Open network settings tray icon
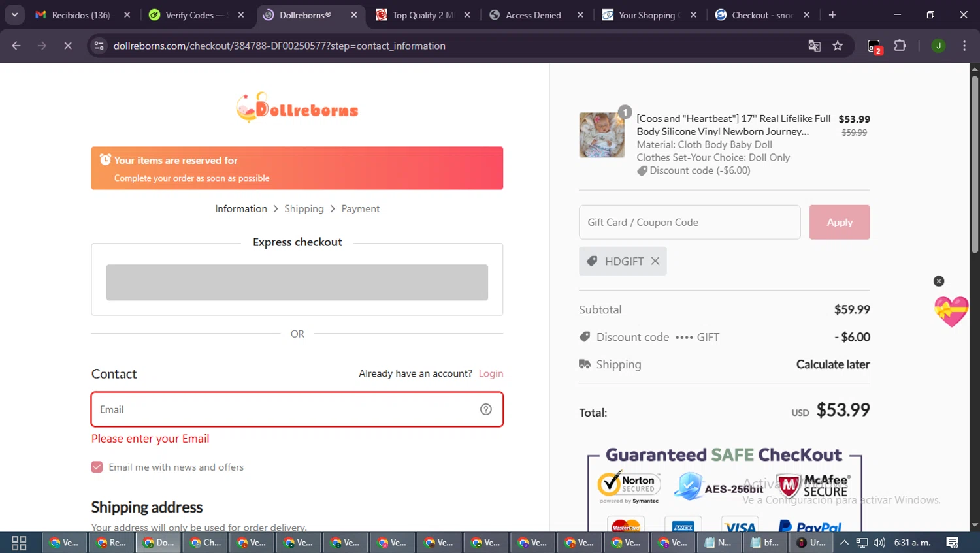 (x=862, y=543)
